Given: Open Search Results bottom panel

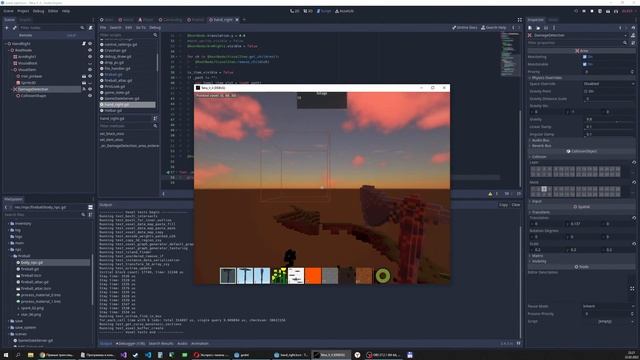Looking at the screenshot, I should tap(161, 344).
